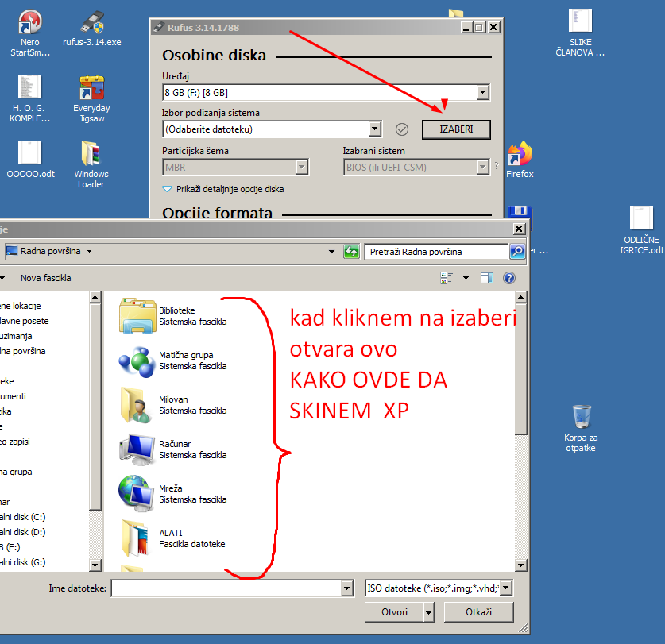The image size is (665, 644).
Task: Click the search magnifier icon in the dialog
Action: [517, 252]
